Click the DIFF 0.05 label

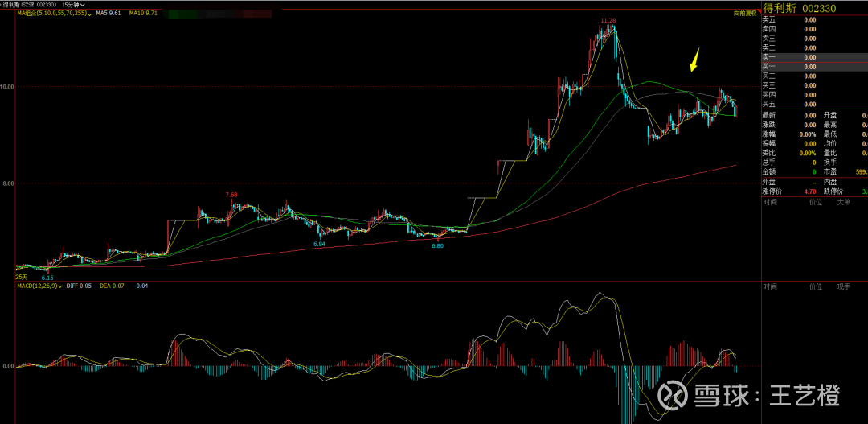[x=80, y=286]
